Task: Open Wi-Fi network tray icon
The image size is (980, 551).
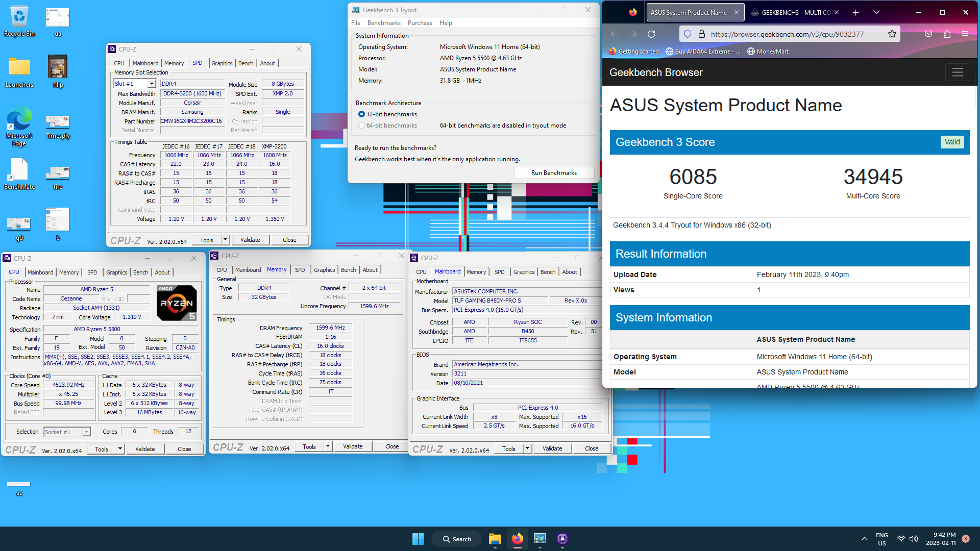Action: pos(901,539)
